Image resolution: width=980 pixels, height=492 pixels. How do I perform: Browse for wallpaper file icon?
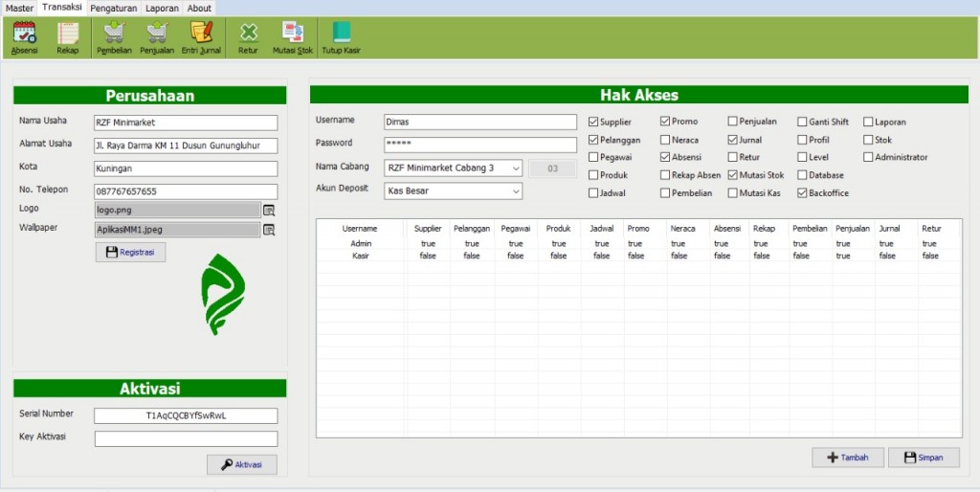tap(269, 230)
